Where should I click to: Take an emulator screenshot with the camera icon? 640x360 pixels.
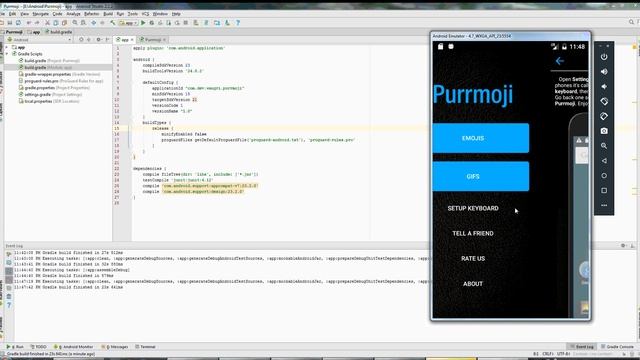(604, 131)
